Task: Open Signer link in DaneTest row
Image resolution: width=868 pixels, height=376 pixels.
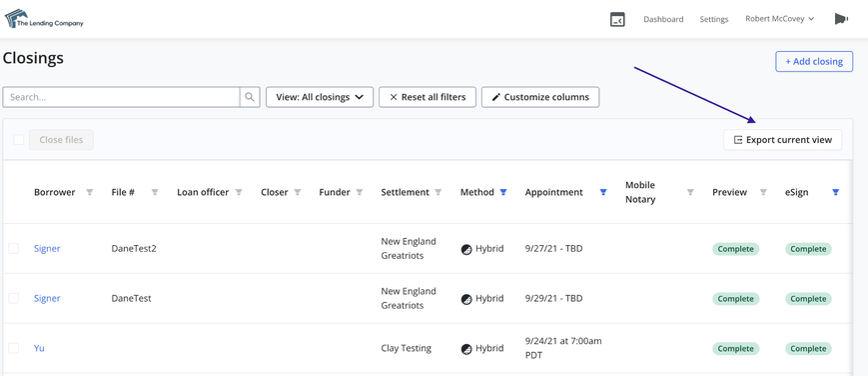Action: coord(47,298)
